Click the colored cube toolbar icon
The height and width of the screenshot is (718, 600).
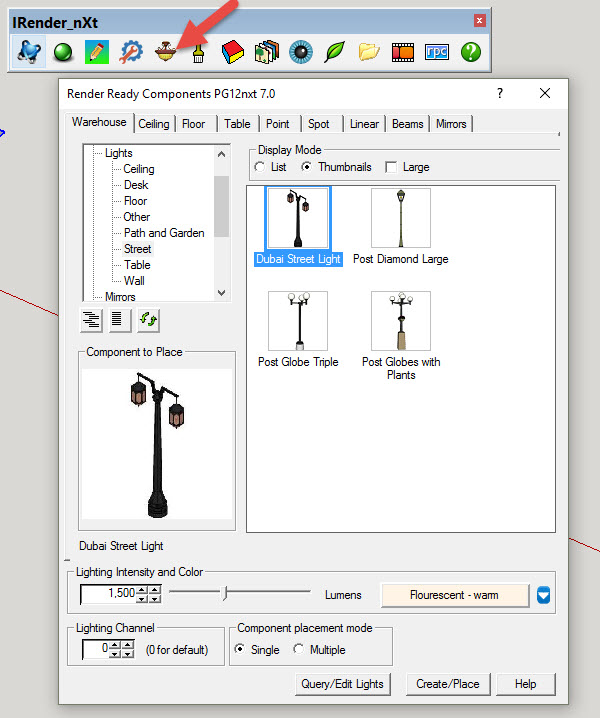click(x=233, y=52)
